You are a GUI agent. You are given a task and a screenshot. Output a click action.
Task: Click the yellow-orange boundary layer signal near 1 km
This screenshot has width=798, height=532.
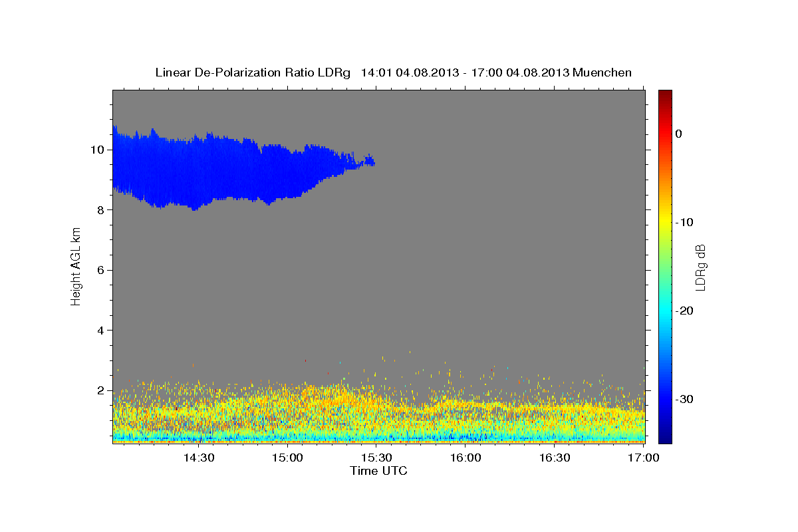379,412
